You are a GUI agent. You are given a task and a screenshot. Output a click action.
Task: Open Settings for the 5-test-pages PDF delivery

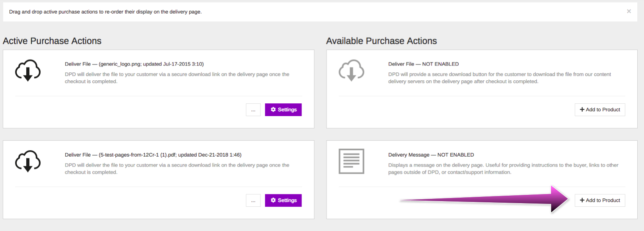[283, 200]
